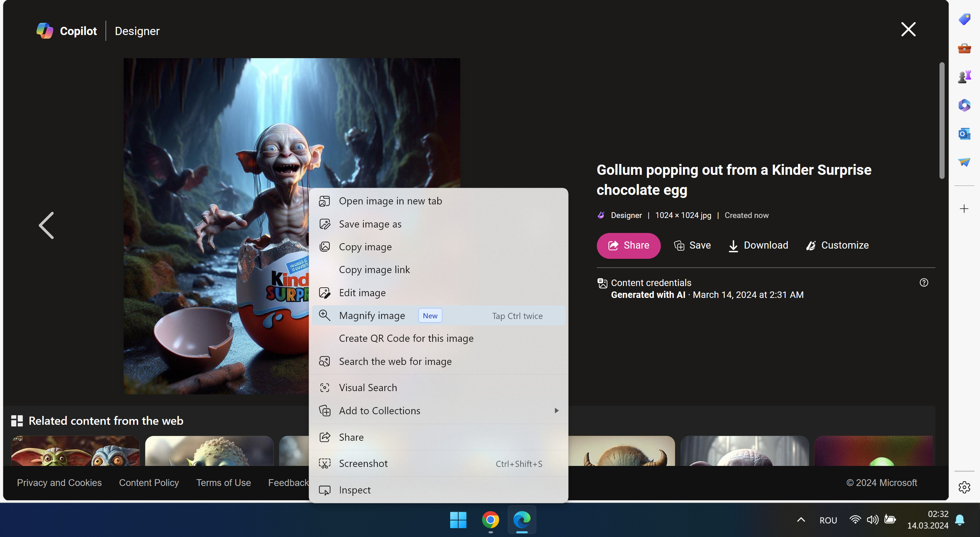Screen dimensions: 980x537
Task: Click the page vertical scrollbar
Action: (942, 120)
